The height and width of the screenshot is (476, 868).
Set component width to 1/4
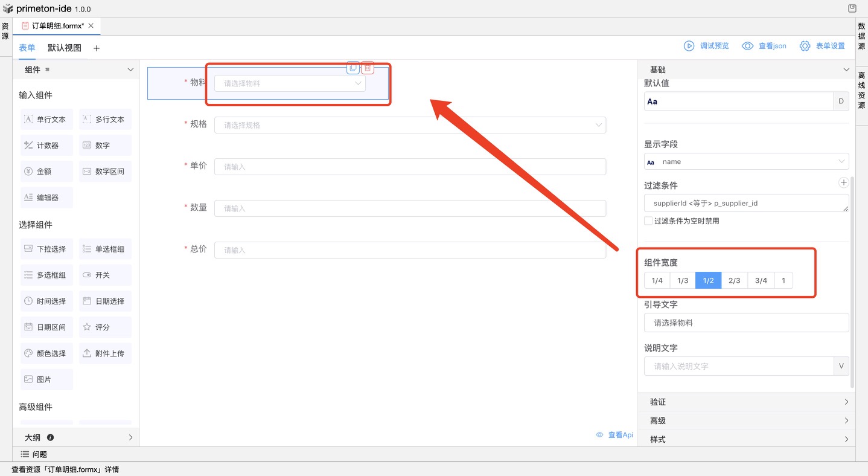pos(657,280)
